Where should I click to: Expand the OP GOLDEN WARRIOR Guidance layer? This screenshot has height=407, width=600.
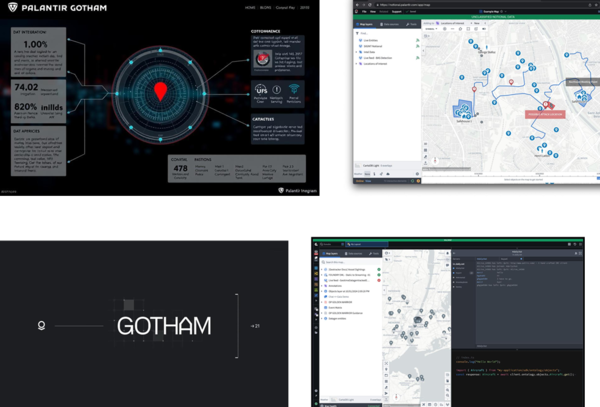pos(322,313)
